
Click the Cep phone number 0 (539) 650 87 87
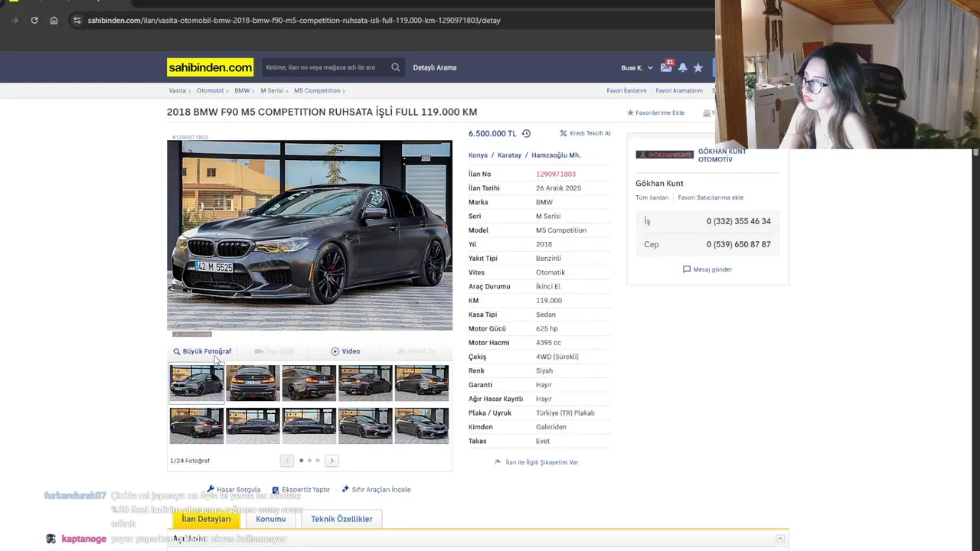coord(738,244)
